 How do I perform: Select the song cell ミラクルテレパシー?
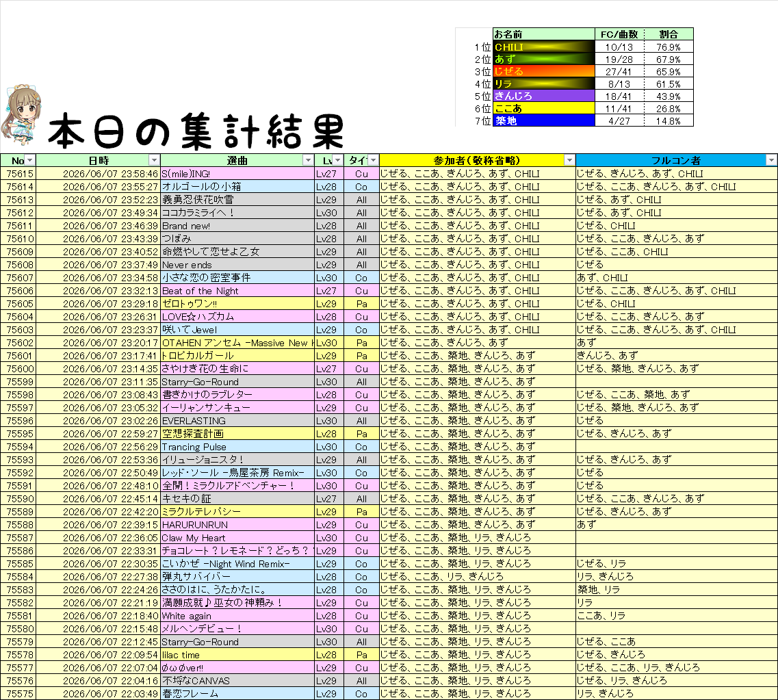tap(237, 511)
